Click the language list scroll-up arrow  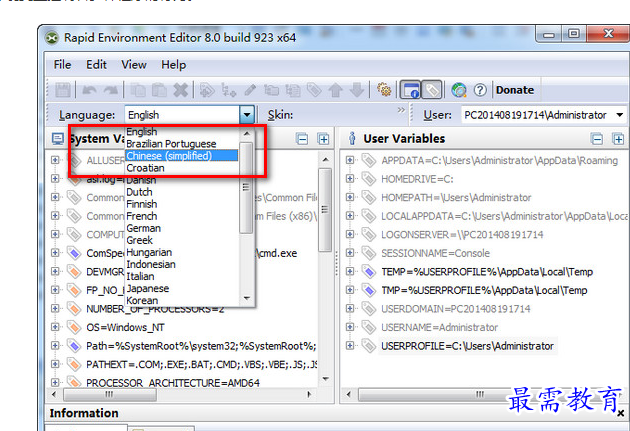tap(246, 134)
